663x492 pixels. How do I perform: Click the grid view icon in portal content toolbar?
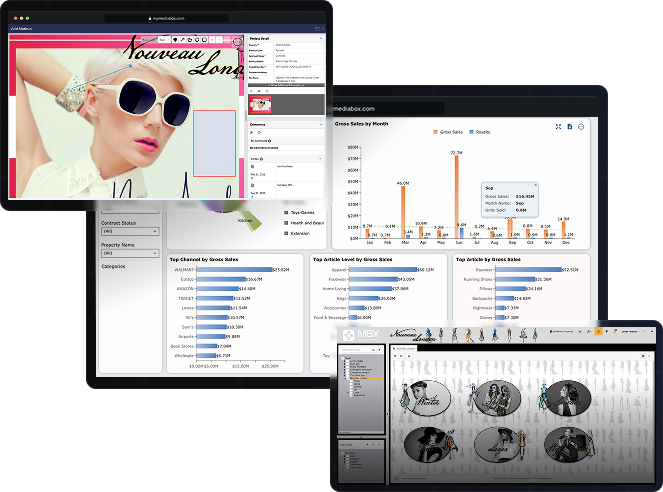pos(643,356)
